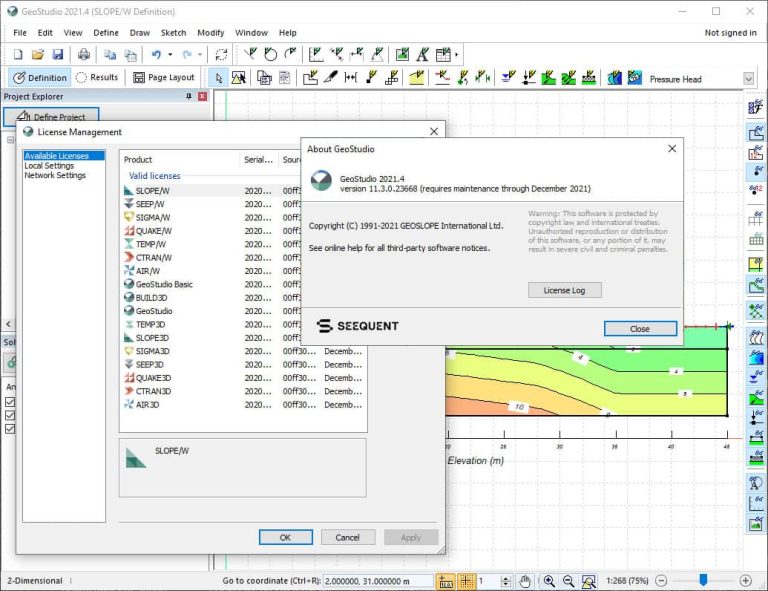Screen dimensions: 768x591
Task: Select the Sketch Text 'A' tool
Action: pos(422,54)
